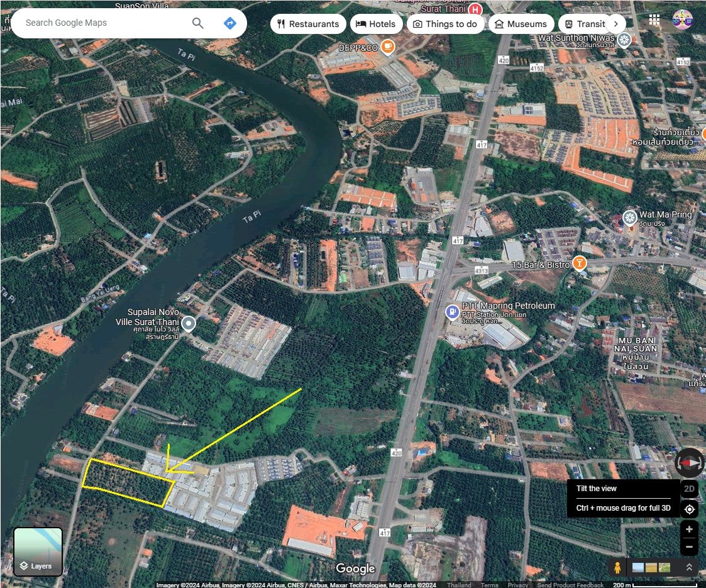Click the Surat Thani hospital H marker
Viewport: 706px width, 588px height.
point(475,9)
